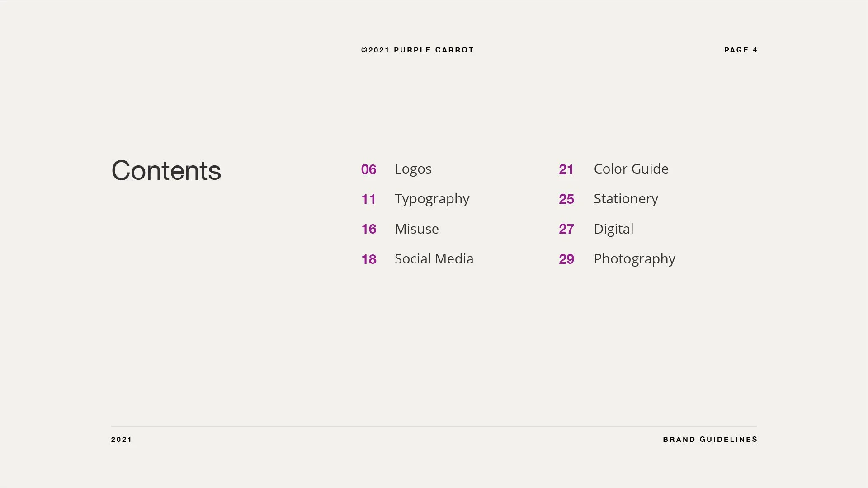Open the Typography contents entry
The image size is (868, 488).
pyautogui.click(x=432, y=199)
